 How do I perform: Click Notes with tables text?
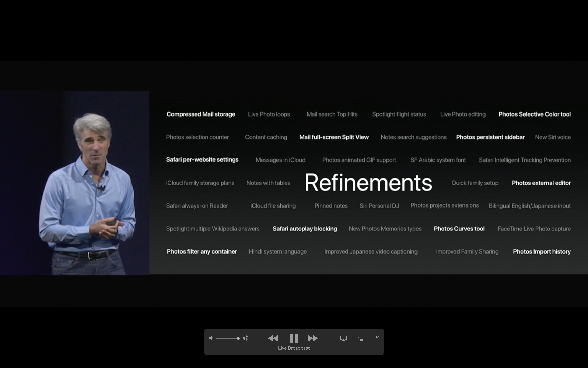point(268,183)
